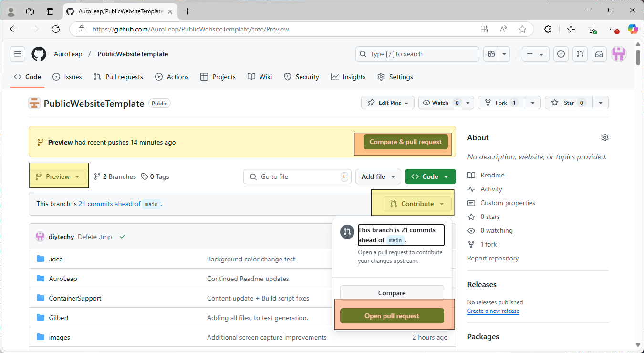644x353 pixels.
Task: Click Create a new release link
Action: (493, 311)
